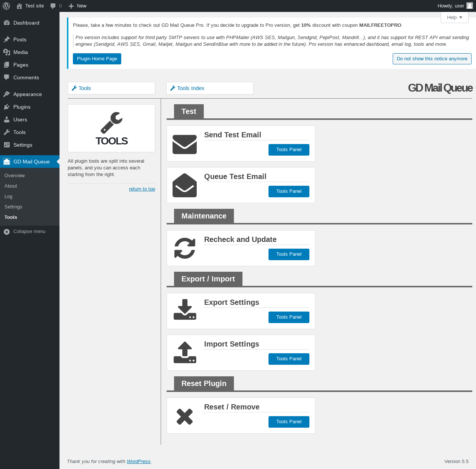Click the Send Test Email envelope icon
476x469 pixels.
click(185, 144)
